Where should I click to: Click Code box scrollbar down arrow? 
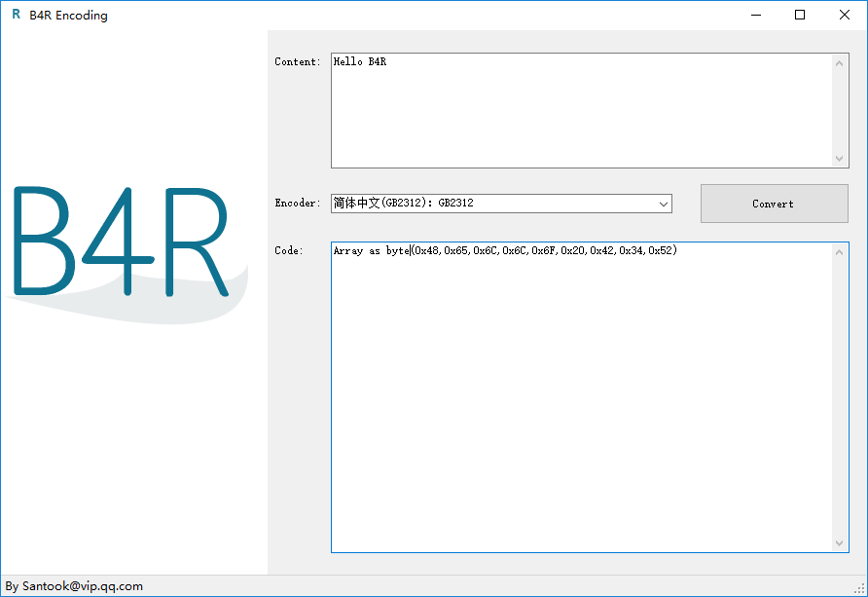pyautogui.click(x=839, y=543)
